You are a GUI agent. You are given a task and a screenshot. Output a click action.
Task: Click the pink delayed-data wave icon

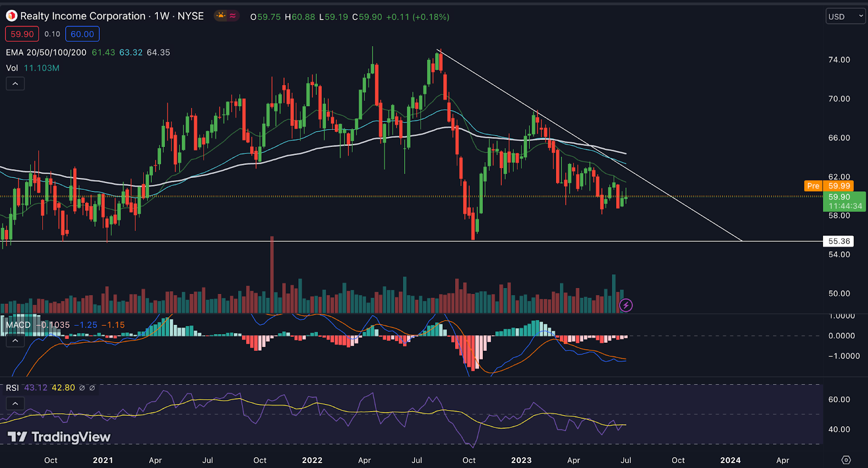click(233, 16)
